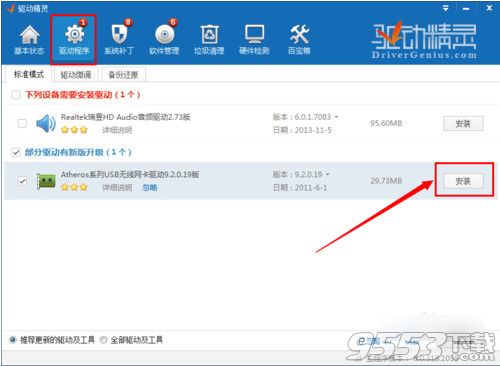Check the Realtek HD Audio driver checkbox
This screenshot has width=500, height=366.
(22, 123)
